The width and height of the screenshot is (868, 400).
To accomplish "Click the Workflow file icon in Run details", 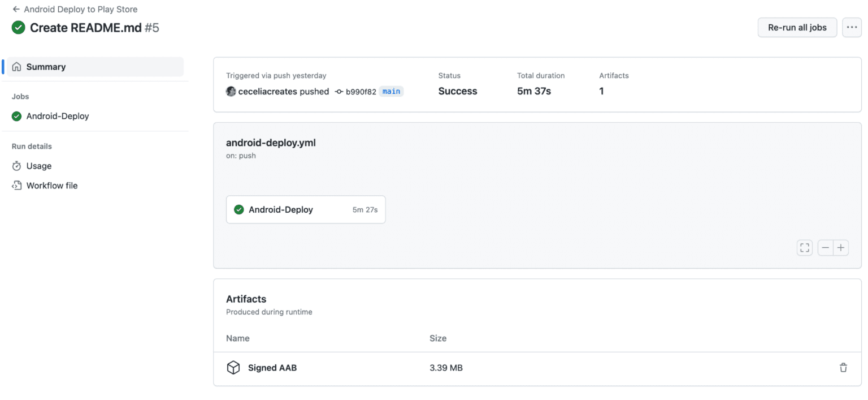I will [x=18, y=185].
